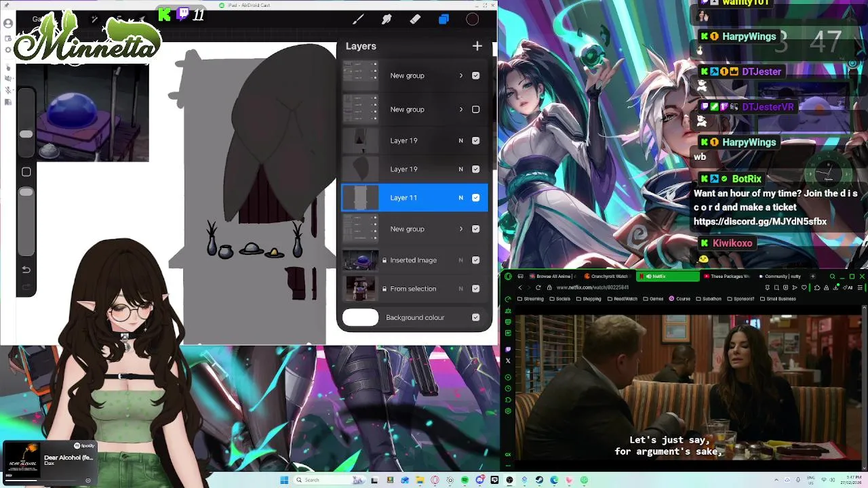This screenshot has height=488, width=868.
Task: Open the Subathon bookmarks folder
Action: (709, 299)
